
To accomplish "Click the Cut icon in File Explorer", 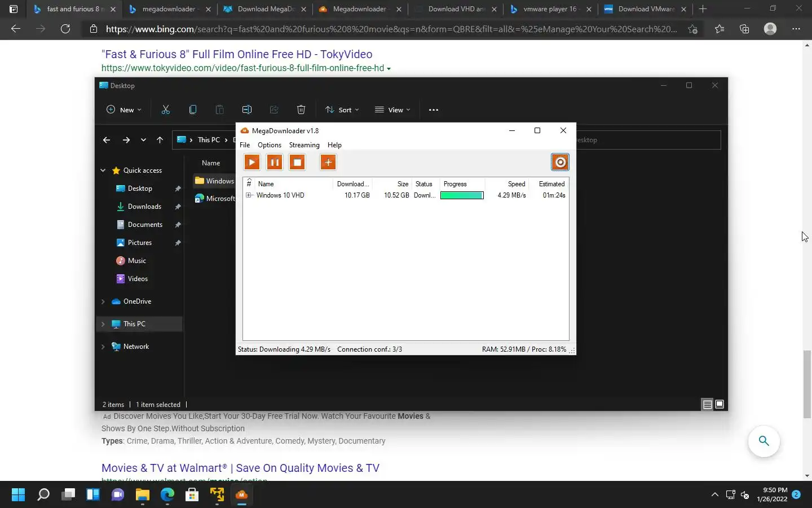I will [166, 110].
